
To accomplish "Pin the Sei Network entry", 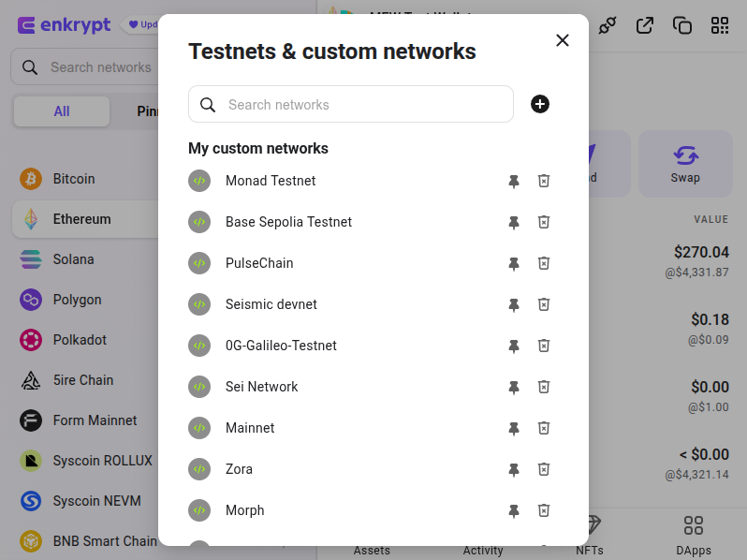I will pos(514,387).
